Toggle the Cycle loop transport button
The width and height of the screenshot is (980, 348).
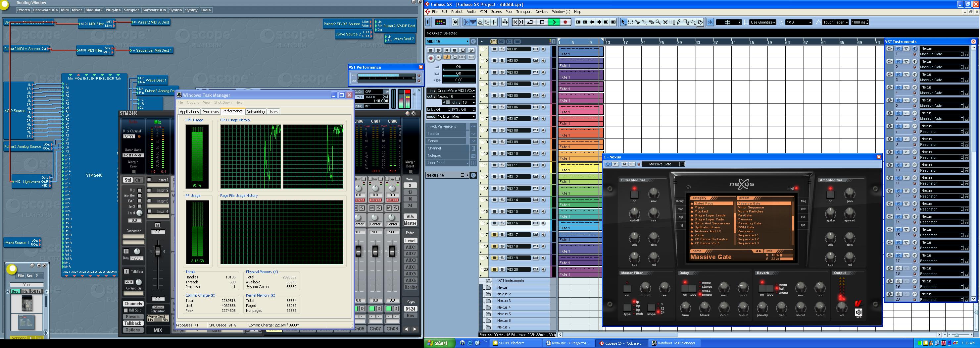[530, 22]
